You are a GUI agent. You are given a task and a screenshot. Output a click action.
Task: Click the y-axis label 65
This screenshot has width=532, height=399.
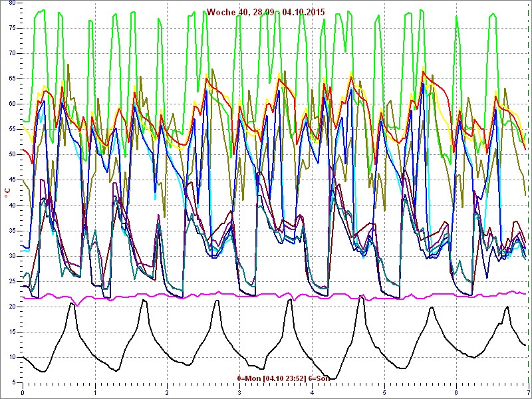[x=11, y=78]
